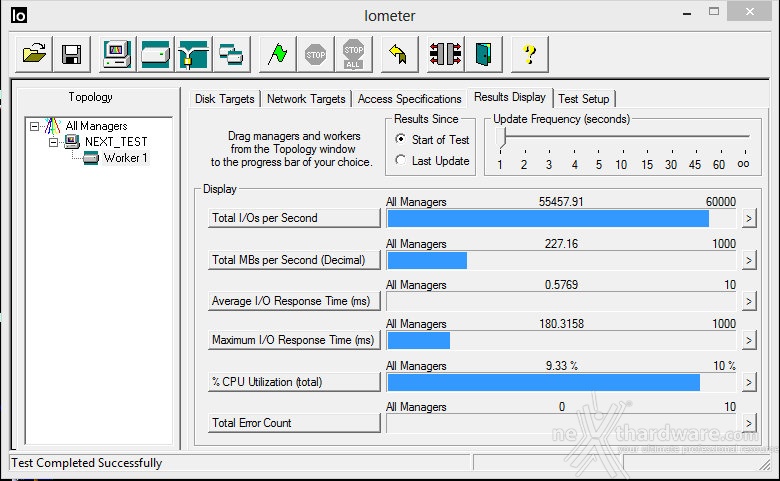The image size is (780, 481).
Task: Switch to Disk Targets tab
Action: tap(224, 98)
